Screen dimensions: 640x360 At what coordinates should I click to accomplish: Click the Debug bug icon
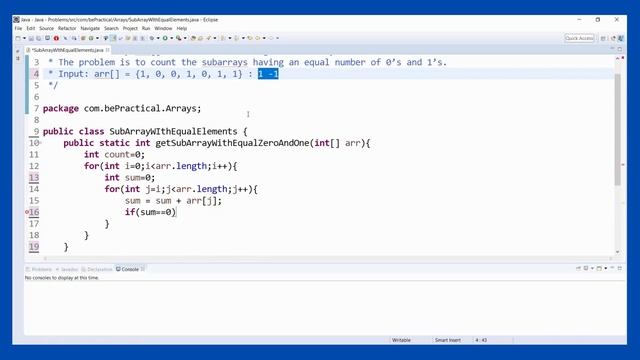click(x=151, y=38)
